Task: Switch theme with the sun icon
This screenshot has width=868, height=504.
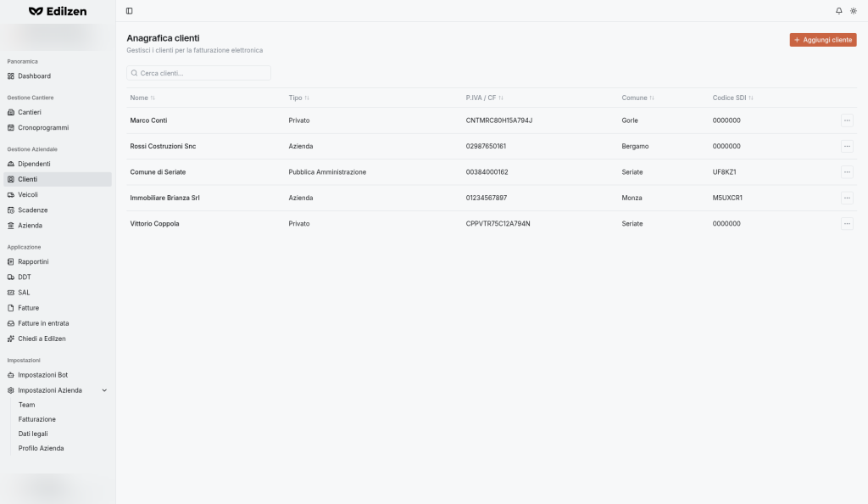Action: [x=853, y=11]
